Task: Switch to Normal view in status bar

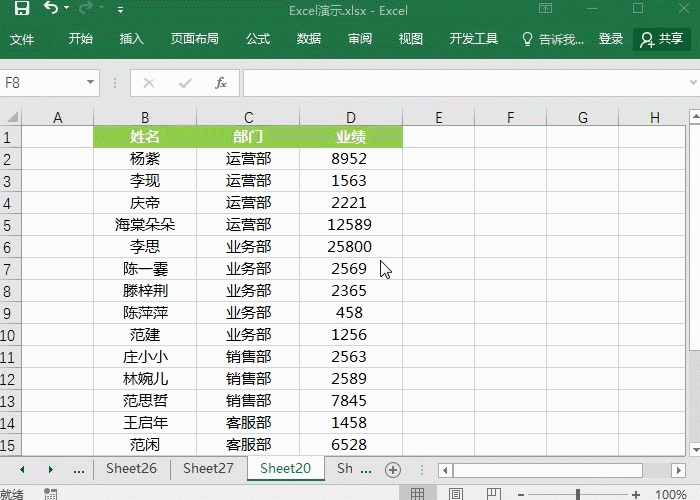Action: (418, 494)
